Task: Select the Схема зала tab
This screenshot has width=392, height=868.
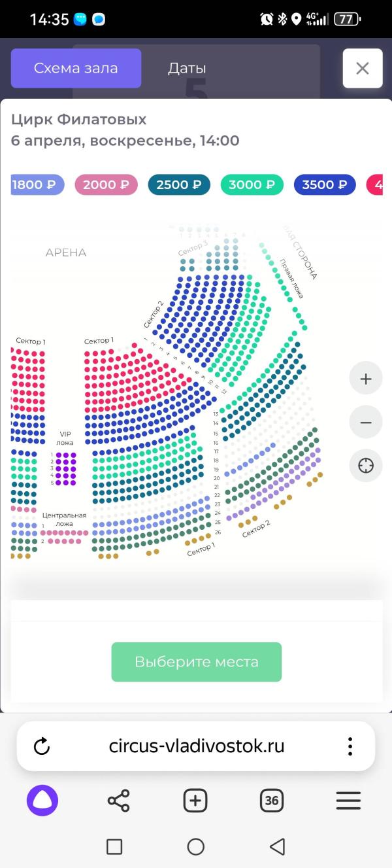Action: (76, 68)
